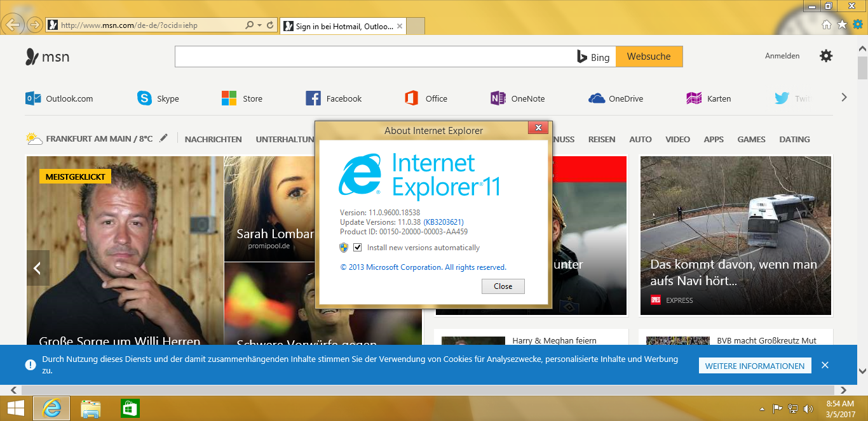Open the REISEN navigation menu item

pyautogui.click(x=602, y=139)
